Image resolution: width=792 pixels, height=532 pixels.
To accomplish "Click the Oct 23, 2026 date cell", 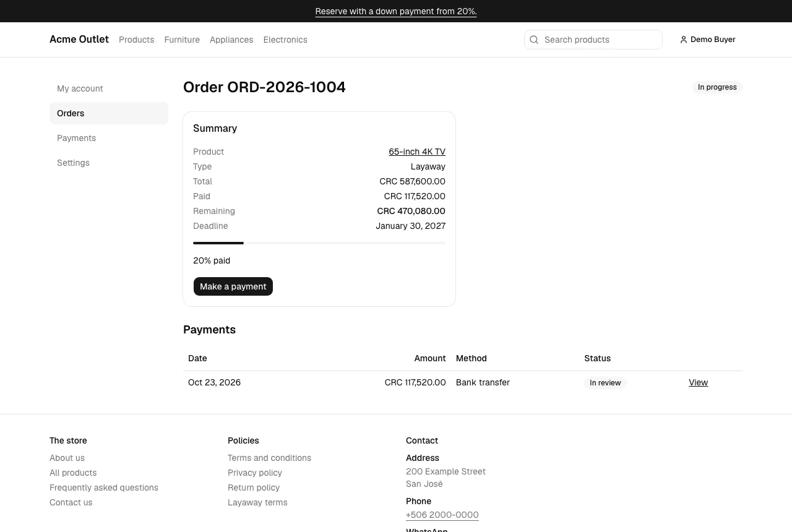I will (214, 382).
